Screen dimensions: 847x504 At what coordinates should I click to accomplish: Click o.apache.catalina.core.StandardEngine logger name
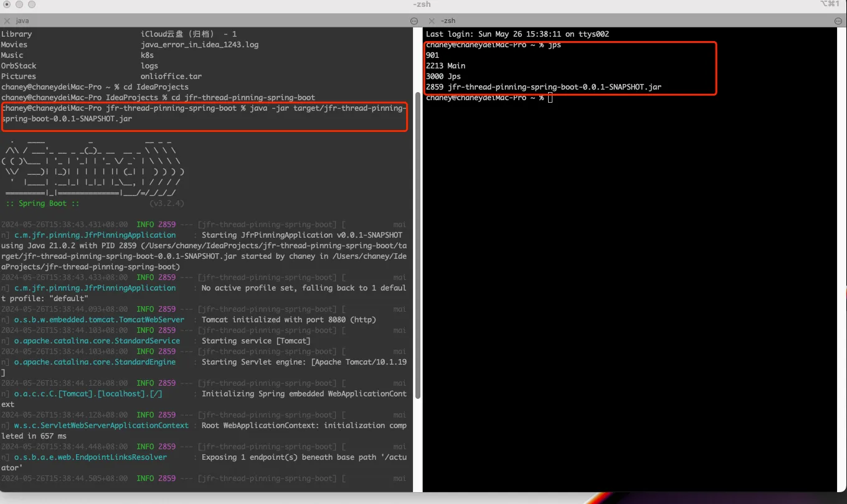pos(95,362)
